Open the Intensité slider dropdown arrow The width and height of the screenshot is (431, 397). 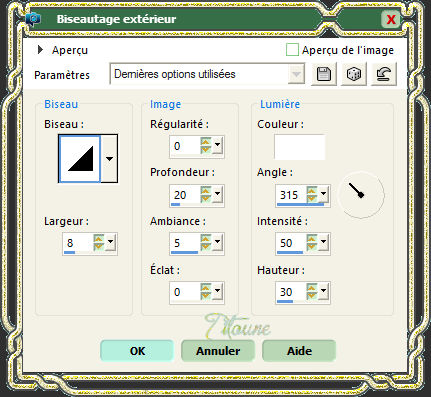pyautogui.click(x=323, y=242)
